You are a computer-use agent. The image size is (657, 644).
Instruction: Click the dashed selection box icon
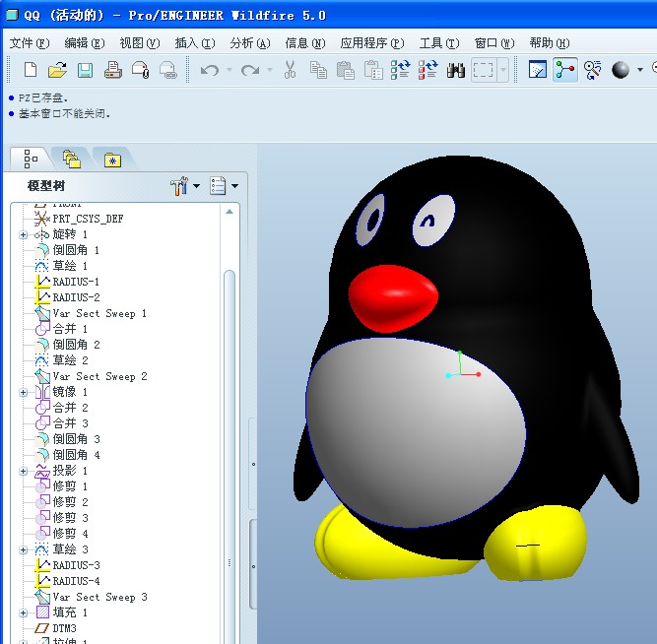pos(483,70)
